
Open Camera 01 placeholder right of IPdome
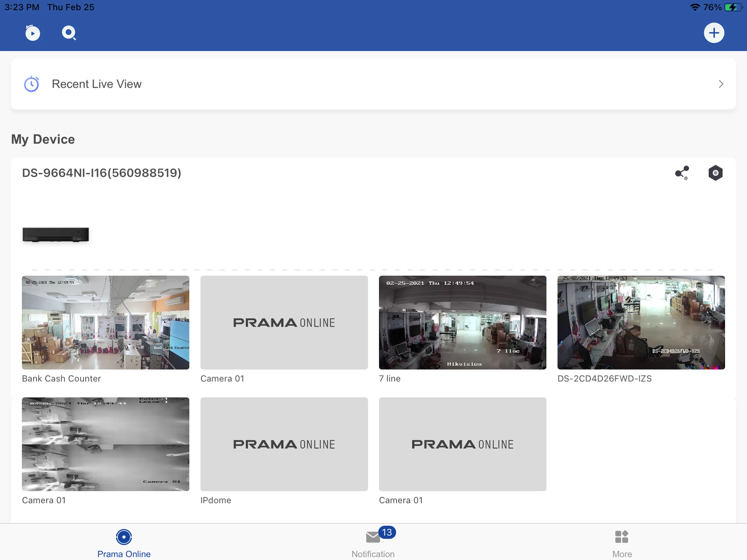tap(462, 444)
